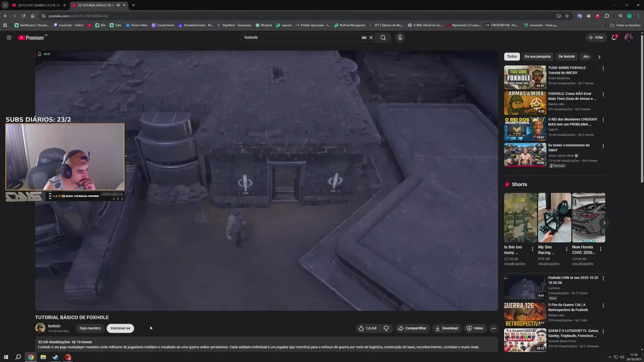The height and width of the screenshot is (362, 644).
Task: Open QUEM É O LUTADOR video title
Action: click(573, 333)
